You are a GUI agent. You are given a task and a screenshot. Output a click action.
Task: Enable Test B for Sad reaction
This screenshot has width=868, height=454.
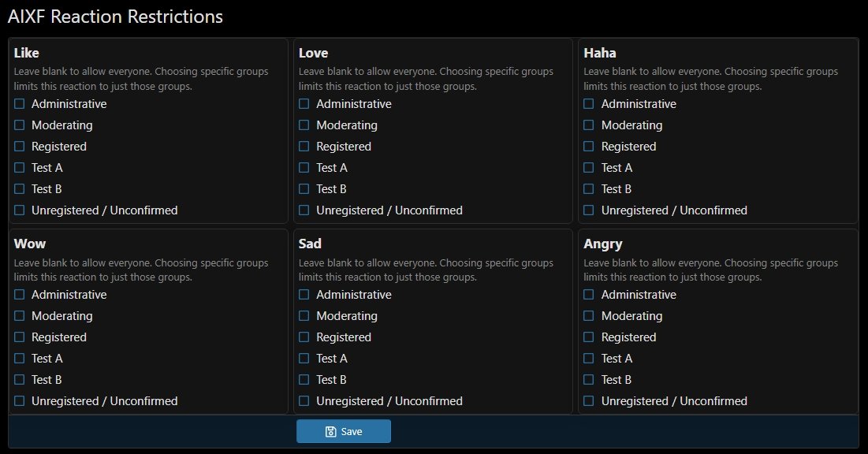click(x=304, y=380)
